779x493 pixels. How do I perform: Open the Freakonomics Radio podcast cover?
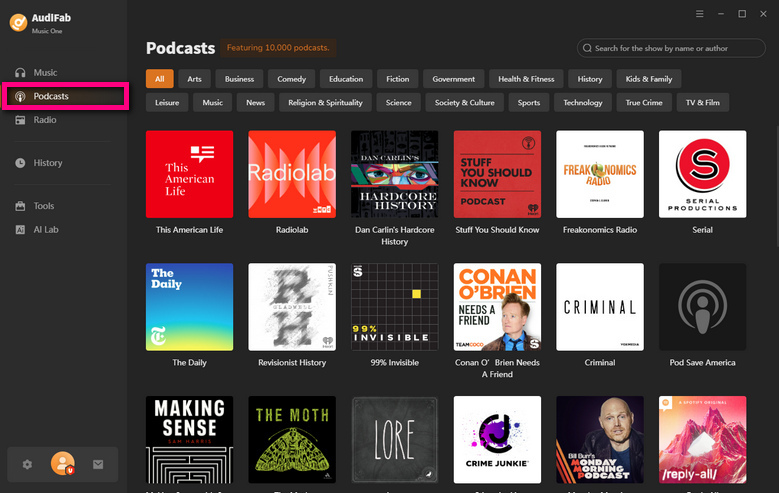click(x=600, y=174)
